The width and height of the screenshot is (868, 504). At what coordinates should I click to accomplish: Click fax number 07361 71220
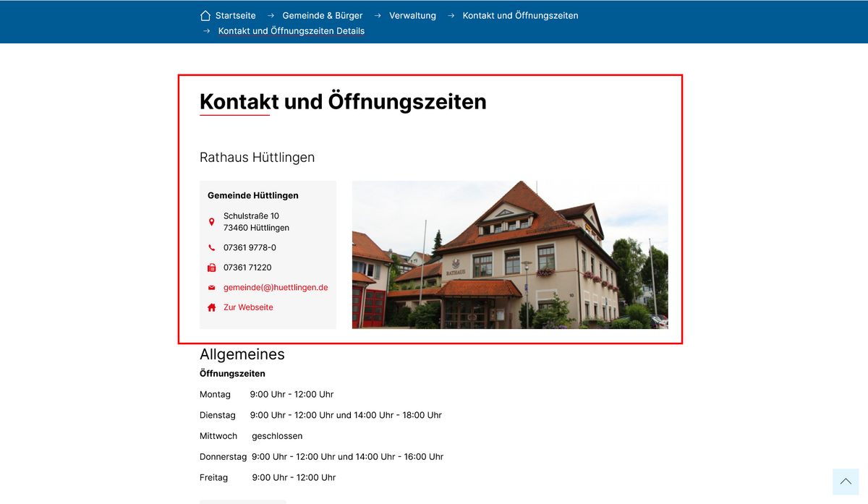pos(247,268)
